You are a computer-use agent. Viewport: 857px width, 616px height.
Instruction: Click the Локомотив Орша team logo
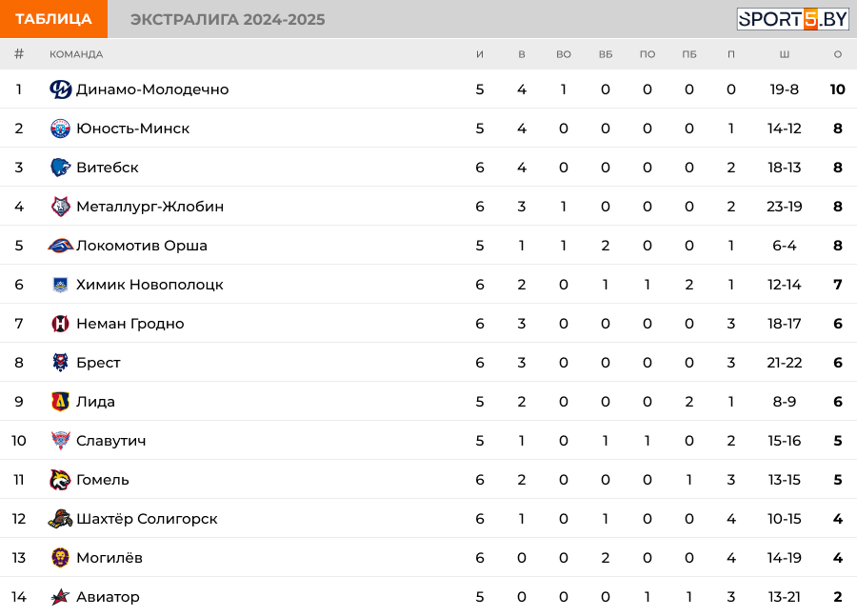(x=61, y=246)
